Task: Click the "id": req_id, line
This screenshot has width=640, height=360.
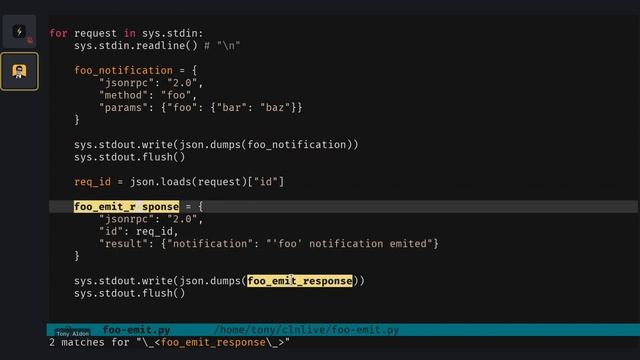Action: coord(139,231)
